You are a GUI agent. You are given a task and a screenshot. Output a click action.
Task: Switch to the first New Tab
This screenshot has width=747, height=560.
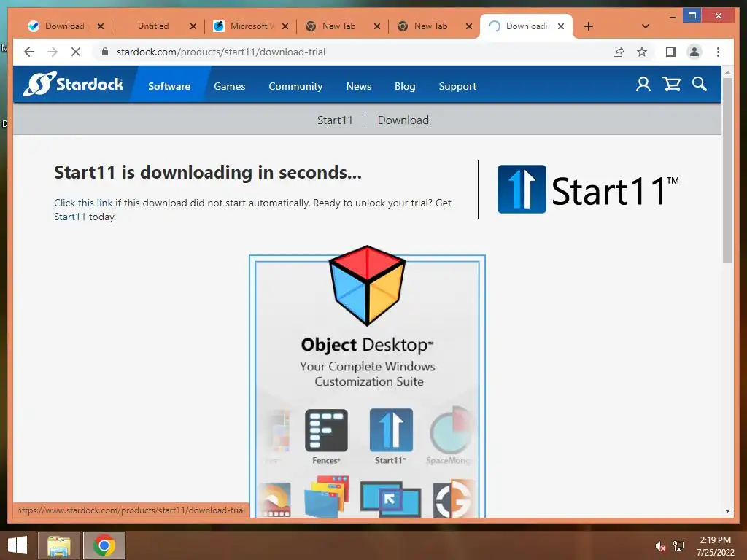338,26
